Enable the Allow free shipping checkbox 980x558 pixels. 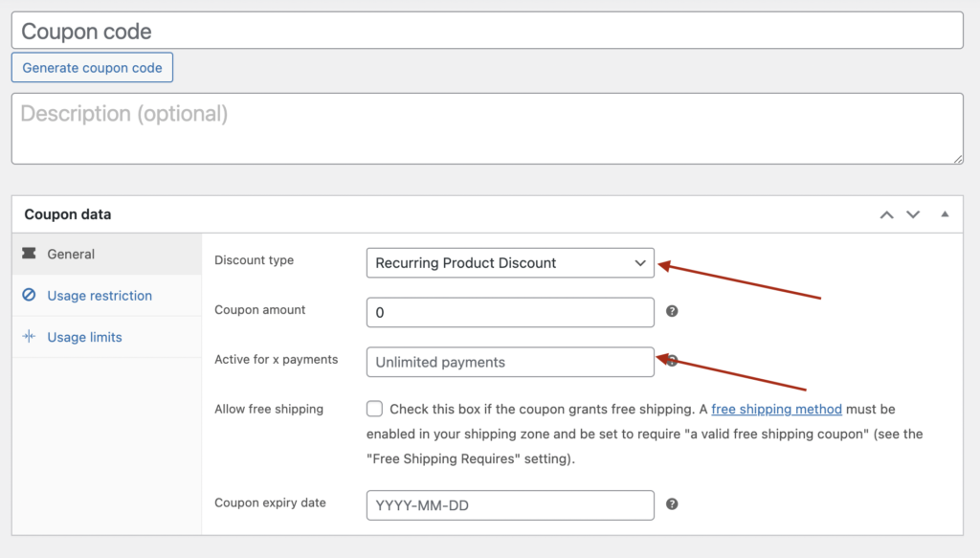(x=374, y=409)
